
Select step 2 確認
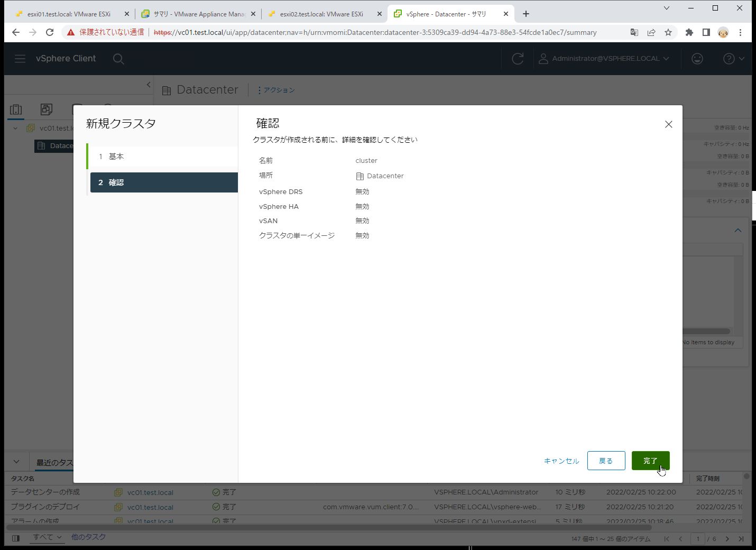(164, 182)
